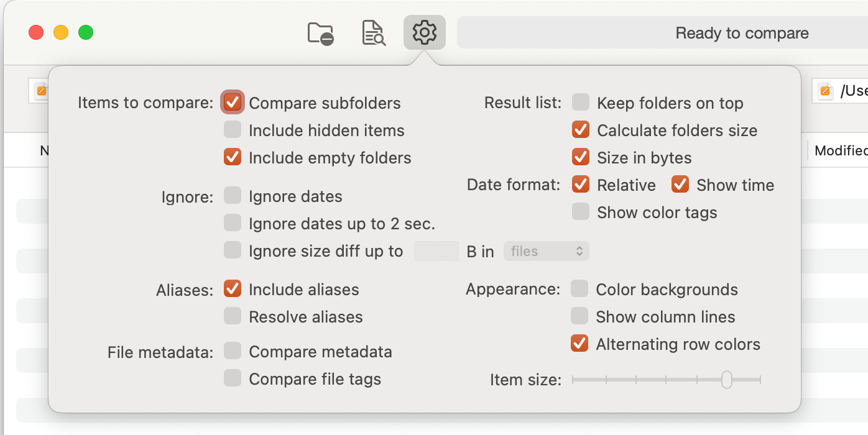Viewport: 868px width, 435px height.
Task: Uncheck Include empty folders
Action: [x=233, y=157]
